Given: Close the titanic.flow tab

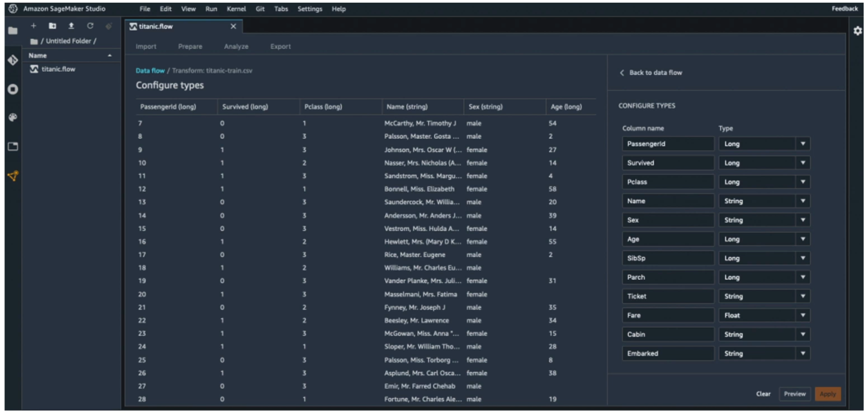Looking at the screenshot, I should point(233,26).
